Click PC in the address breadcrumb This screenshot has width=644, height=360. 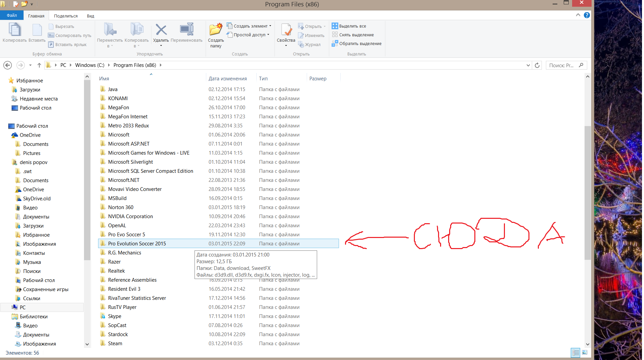63,65
